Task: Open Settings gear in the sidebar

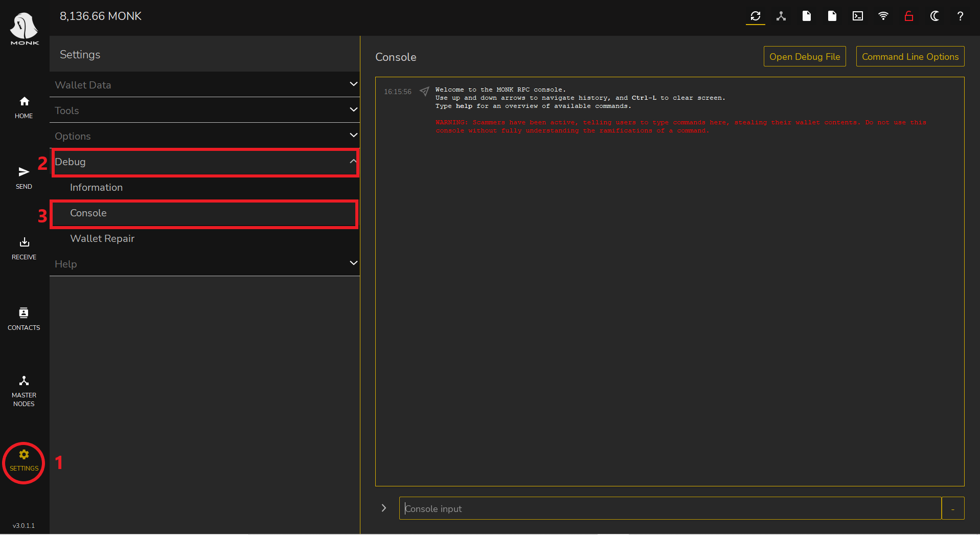Action: click(24, 461)
